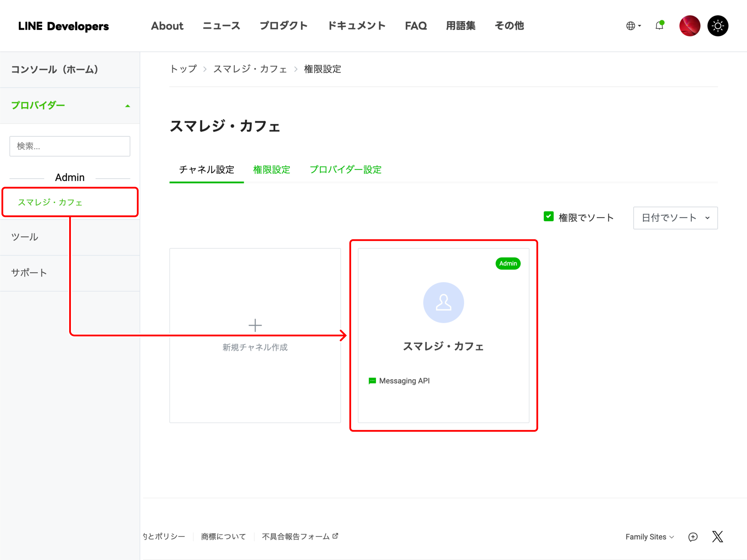747x560 pixels.
Task: Open the スマレジ・カフェ channel avatar
Action: (444, 302)
